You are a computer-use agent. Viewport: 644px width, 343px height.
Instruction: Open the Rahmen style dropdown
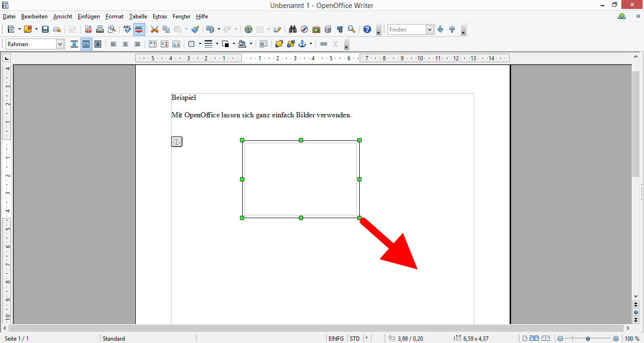point(60,44)
